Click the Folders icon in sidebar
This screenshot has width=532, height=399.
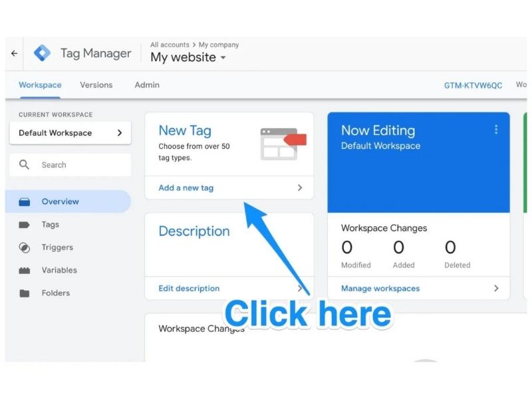[x=24, y=293]
